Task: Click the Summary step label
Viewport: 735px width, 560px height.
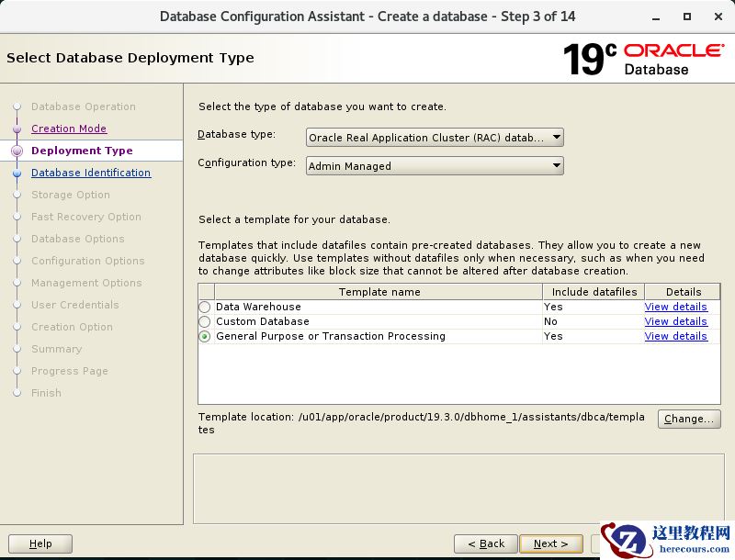Action: [x=56, y=348]
